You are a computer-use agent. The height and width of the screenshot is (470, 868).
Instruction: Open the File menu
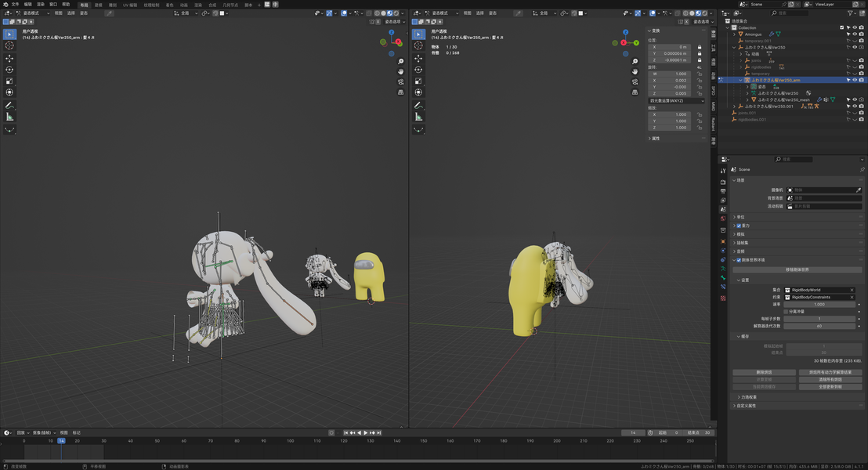15,5
